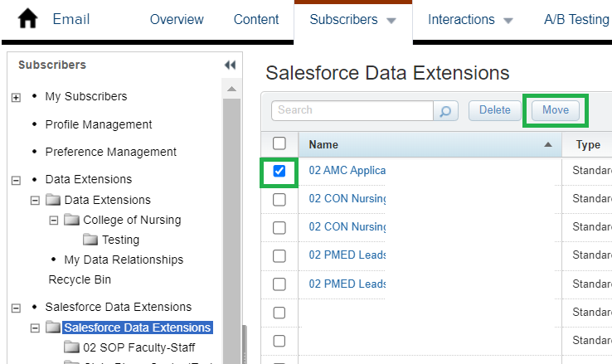Run the search using the magnifier icon
This screenshot has height=364, width=612.
tap(445, 111)
